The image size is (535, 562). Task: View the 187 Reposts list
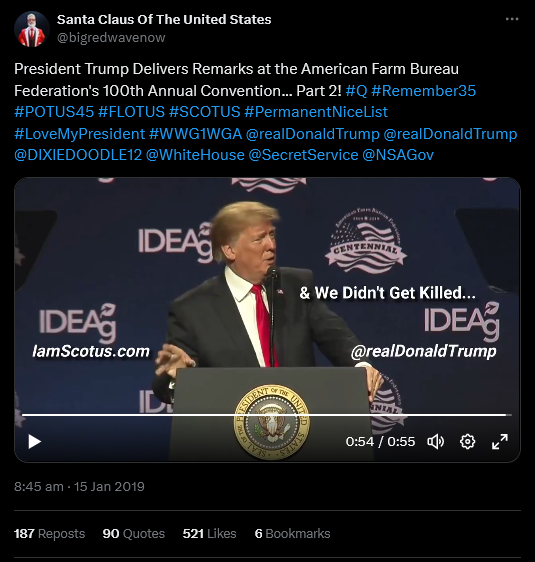(49, 534)
